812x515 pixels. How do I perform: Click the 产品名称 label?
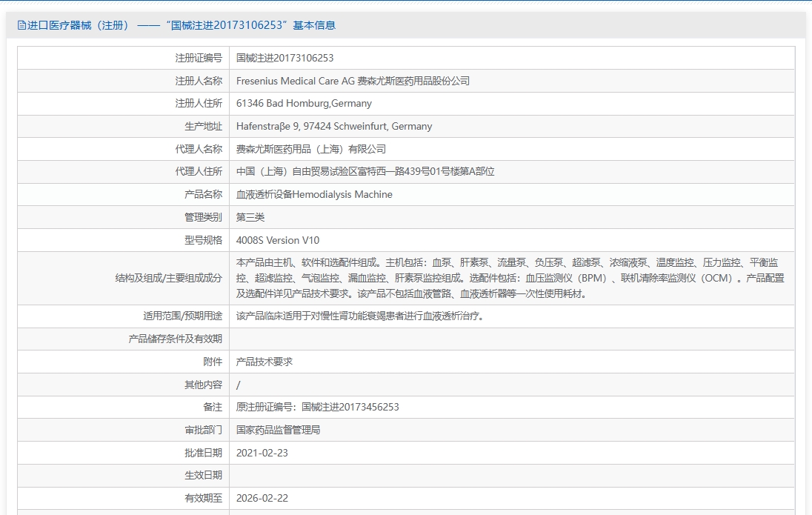(x=203, y=194)
